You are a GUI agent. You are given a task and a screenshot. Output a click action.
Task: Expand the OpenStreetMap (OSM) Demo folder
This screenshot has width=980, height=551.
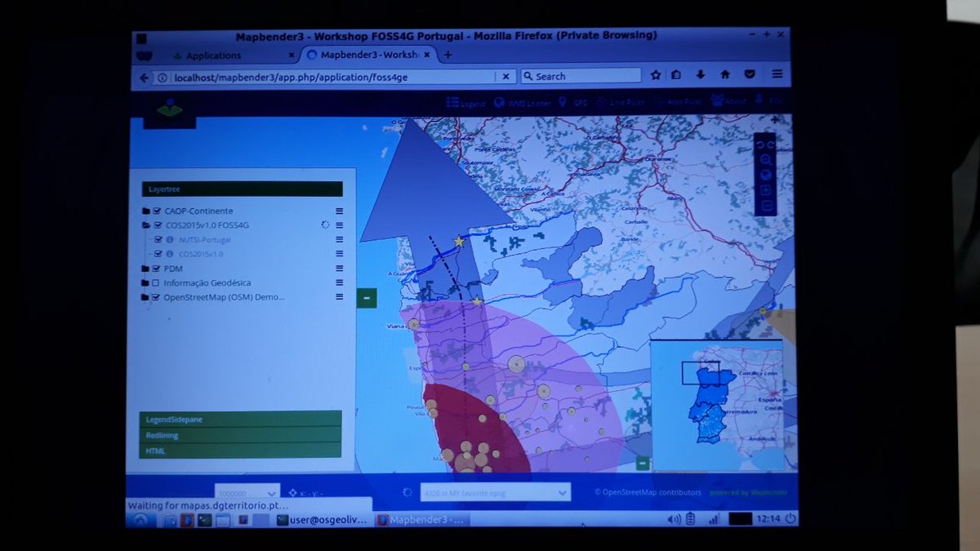click(x=145, y=297)
